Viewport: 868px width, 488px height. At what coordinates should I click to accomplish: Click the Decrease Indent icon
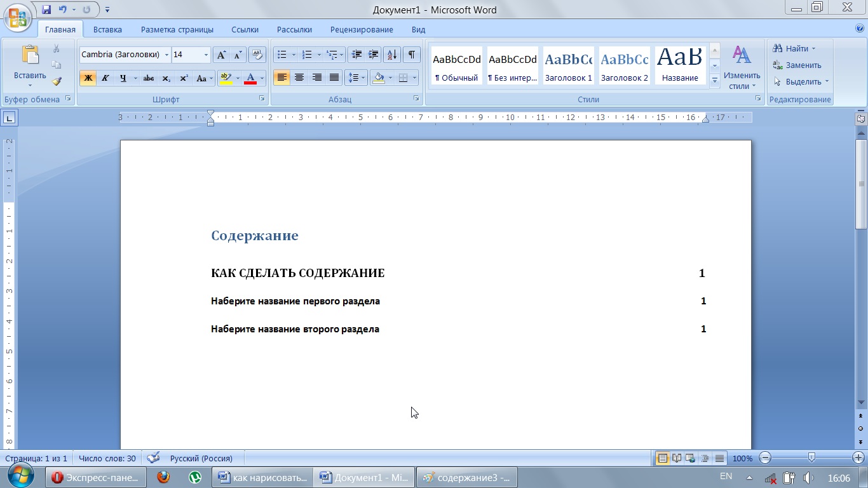click(356, 55)
